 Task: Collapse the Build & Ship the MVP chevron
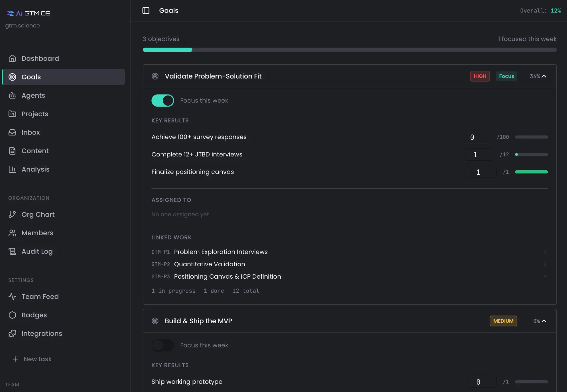point(544,321)
